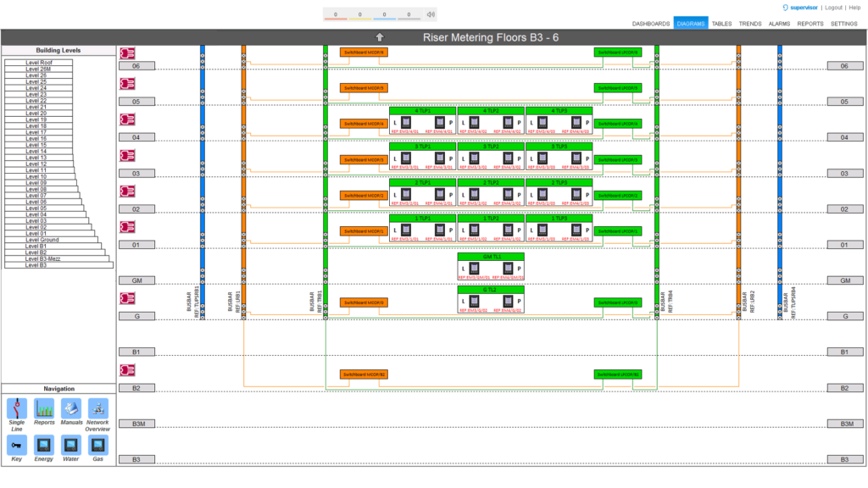The height and width of the screenshot is (488, 868).
Task: Open the Gas meter icon
Action: [x=98, y=444]
